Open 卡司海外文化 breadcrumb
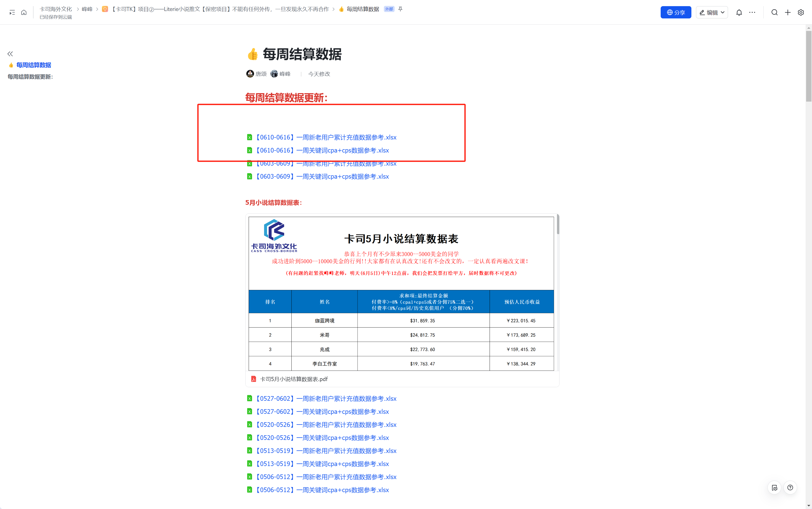 (x=56, y=9)
